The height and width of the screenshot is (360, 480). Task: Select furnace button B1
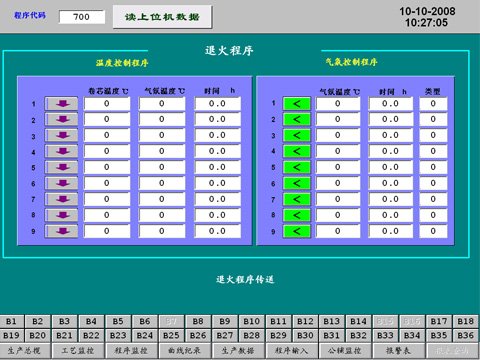(11, 321)
